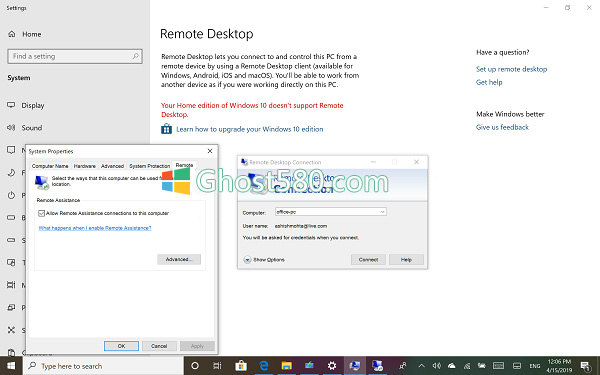The height and width of the screenshot is (375, 600).
Task: Open Learn how to upgrade Windows 10 link
Action: tap(250, 129)
